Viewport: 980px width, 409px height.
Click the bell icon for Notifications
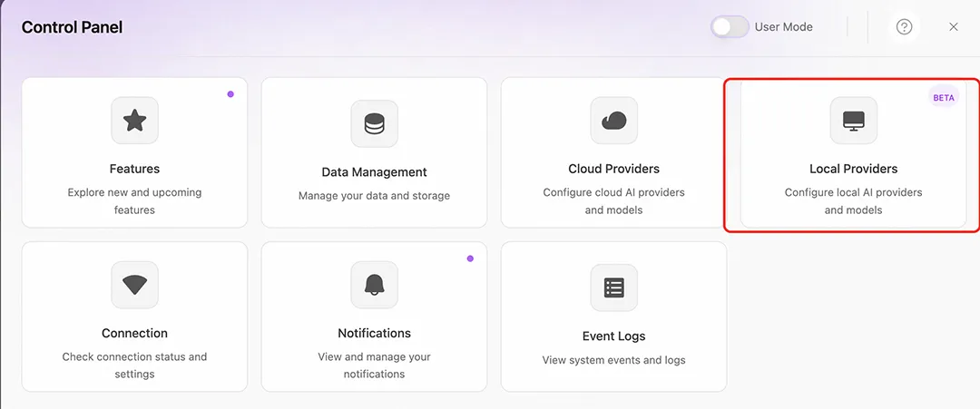[x=374, y=285]
